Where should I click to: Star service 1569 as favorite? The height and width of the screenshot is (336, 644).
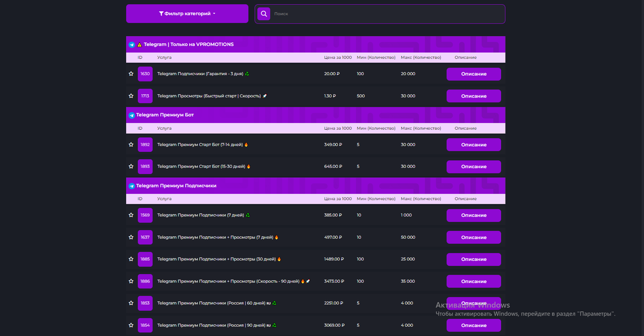click(131, 215)
